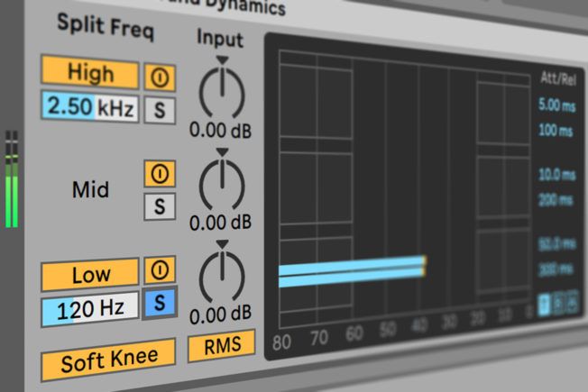The width and height of the screenshot is (588, 392).
Task: Click the blue Low band level bar
Action: pyautogui.click(x=351, y=271)
